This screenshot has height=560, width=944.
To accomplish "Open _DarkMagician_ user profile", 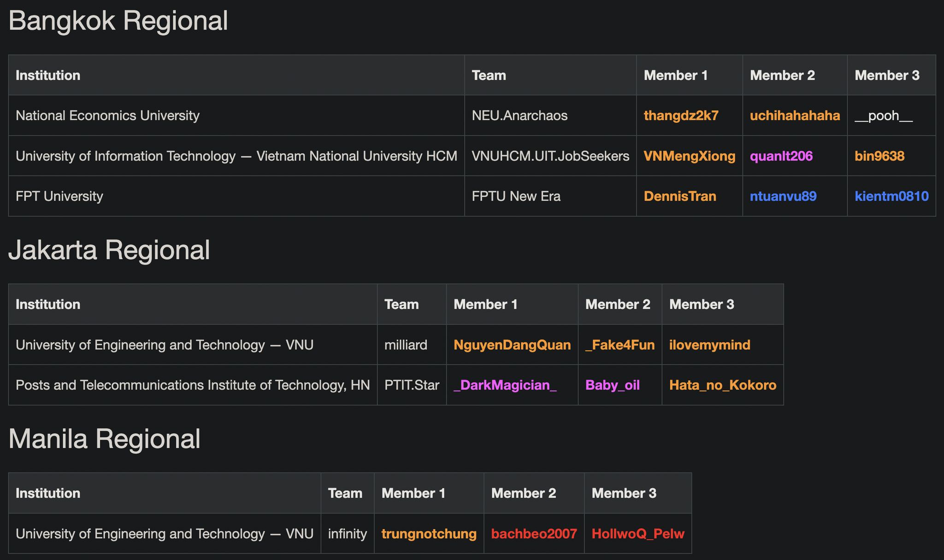I will pyautogui.click(x=505, y=385).
